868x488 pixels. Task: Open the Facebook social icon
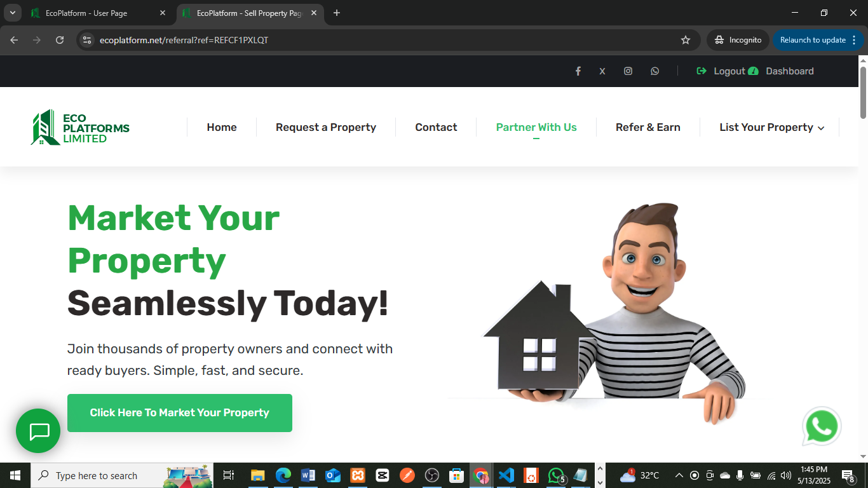578,71
